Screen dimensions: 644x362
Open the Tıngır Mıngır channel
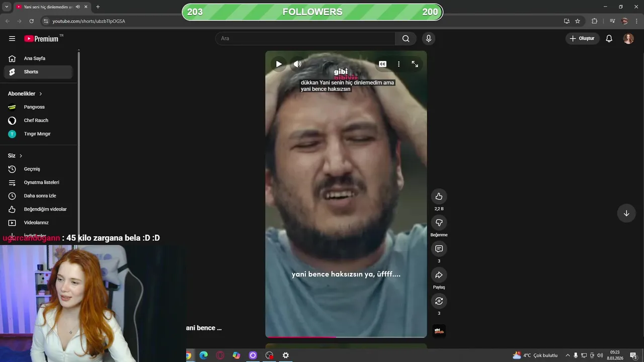click(x=38, y=134)
